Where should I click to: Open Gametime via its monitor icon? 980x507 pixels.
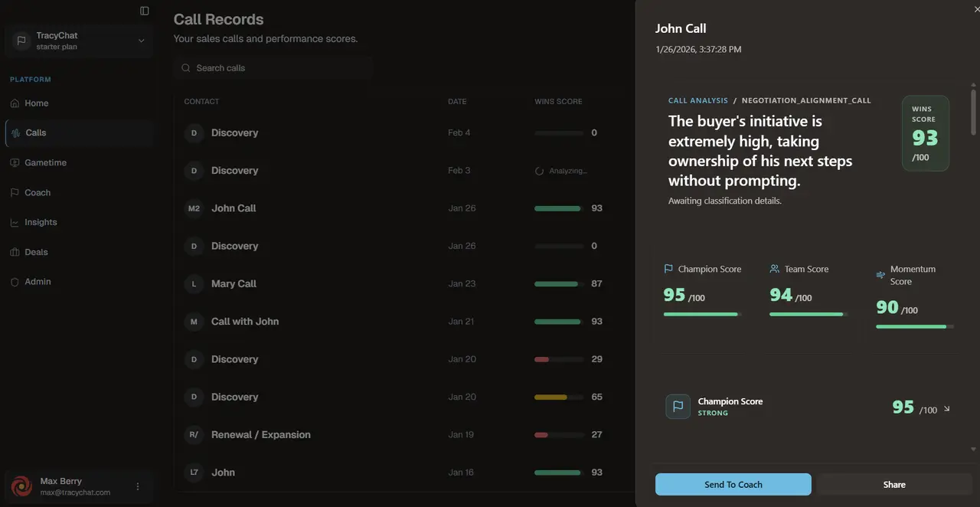pyautogui.click(x=15, y=162)
